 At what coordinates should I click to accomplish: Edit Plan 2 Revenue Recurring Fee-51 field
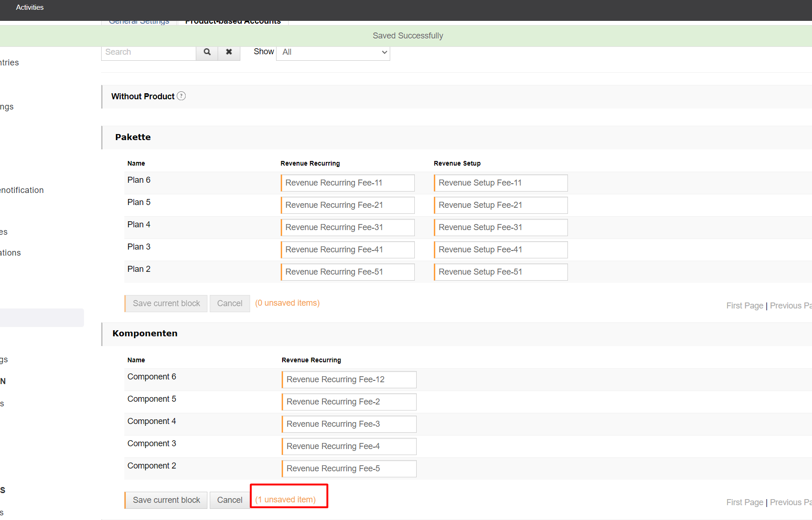click(x=348, y=272)
